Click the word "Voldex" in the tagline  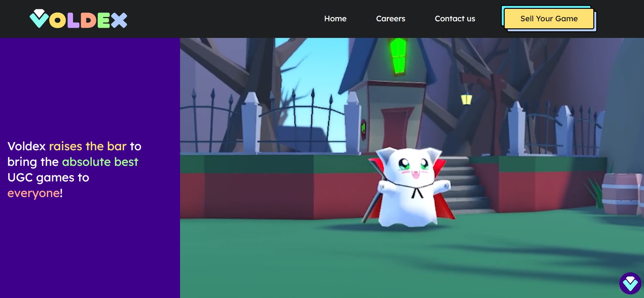[x=27, y=146]
